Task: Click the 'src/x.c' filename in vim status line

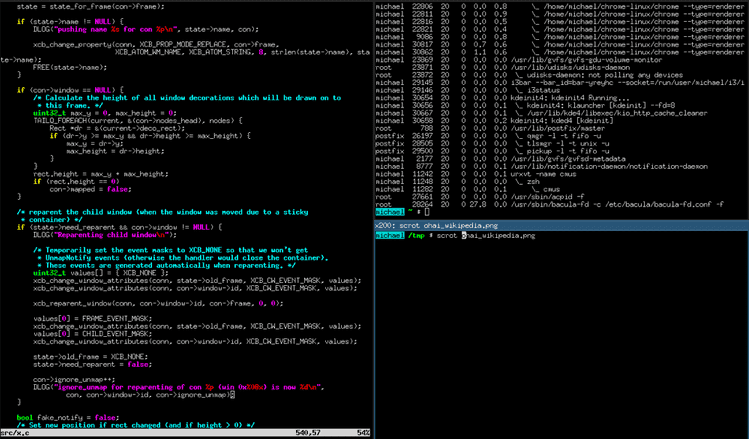Action: [15, 433]
